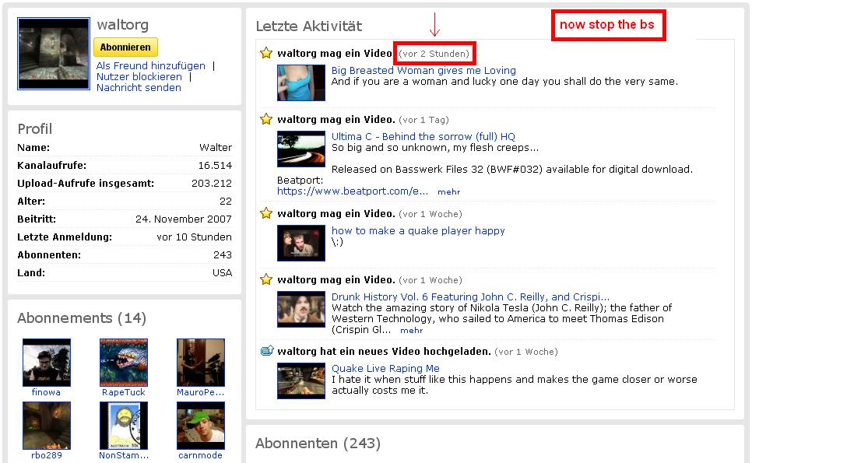Screen dimensions: 868x463
Task: Open 'Ultima C - Behind the sorrow' video title
Action: 423,136
